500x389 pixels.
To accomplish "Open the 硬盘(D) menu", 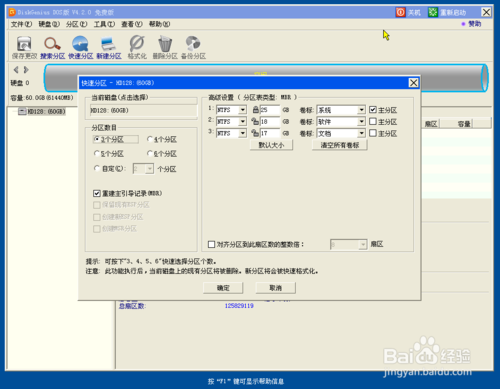I will pyautogui.click(x=49, y=24).
